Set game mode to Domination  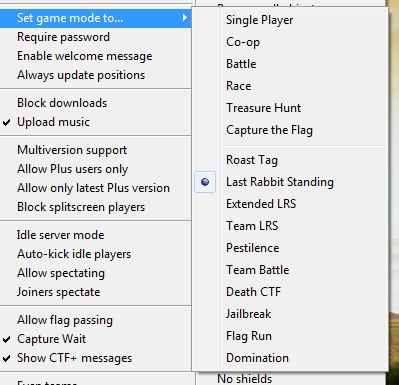pyautogui.click(x=290, y=358)
